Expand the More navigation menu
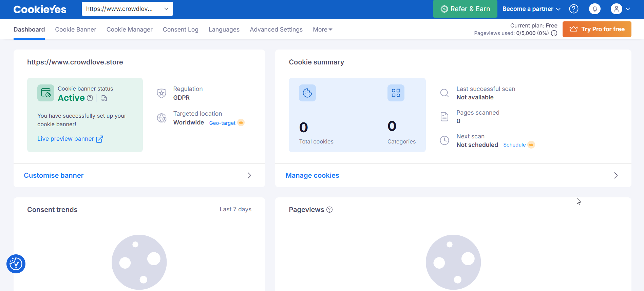Viewport: 644px width, 291px height. click(x=323, y=30)
